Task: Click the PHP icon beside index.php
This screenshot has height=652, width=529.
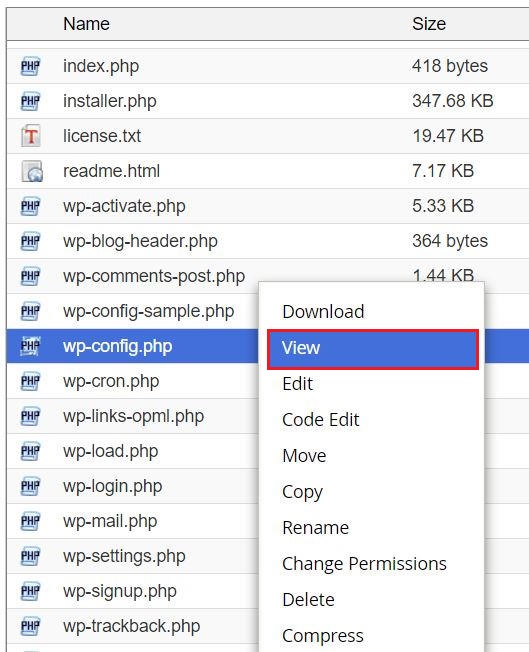Action: tap(30, 66)
